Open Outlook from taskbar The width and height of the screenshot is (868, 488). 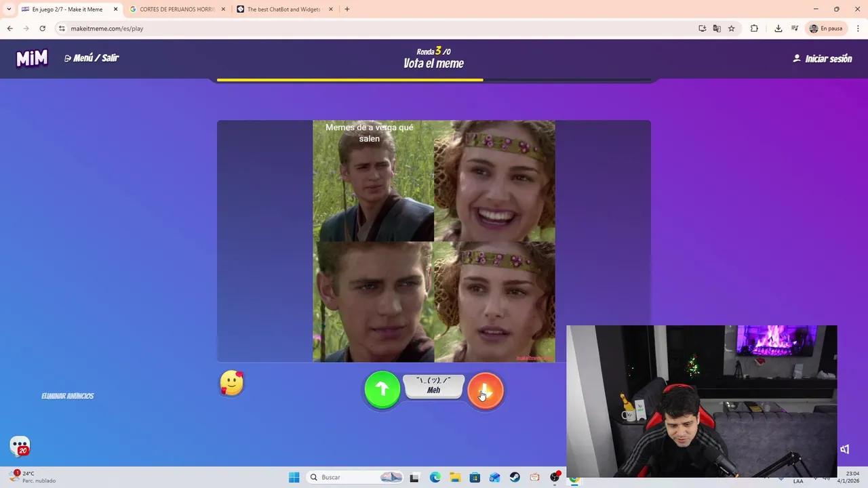pyautogui.click(x=495, y=477)
